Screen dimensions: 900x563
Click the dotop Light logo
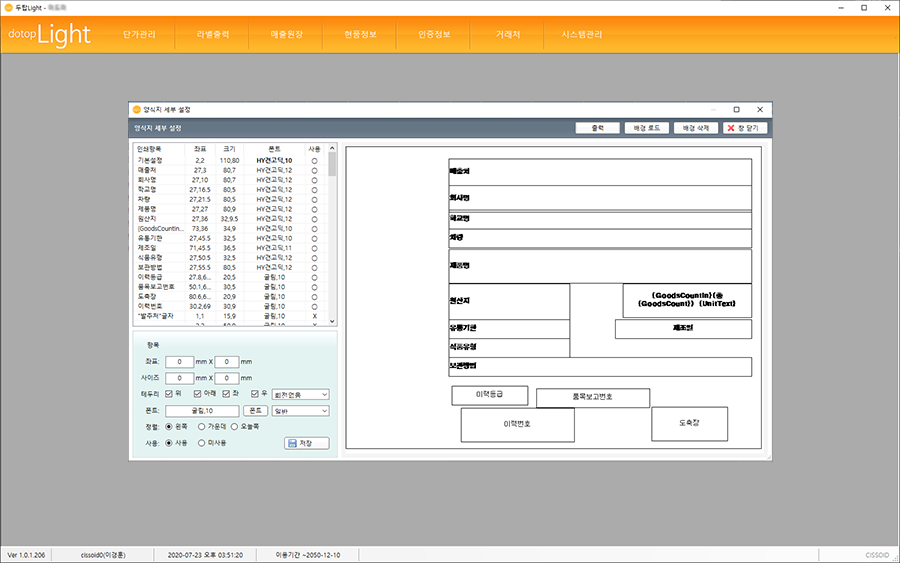[x=49, y=35]
